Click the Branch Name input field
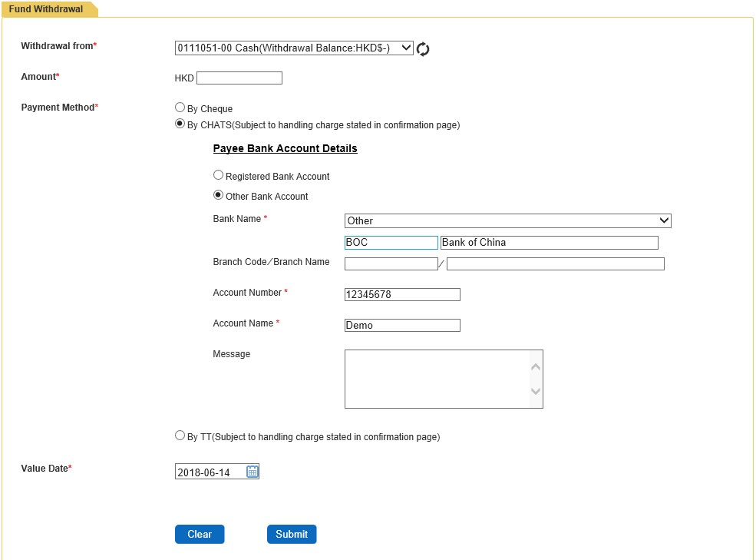The height and width of the screenshot is (560, 756). pyautogui.click(x=556, y=263)
